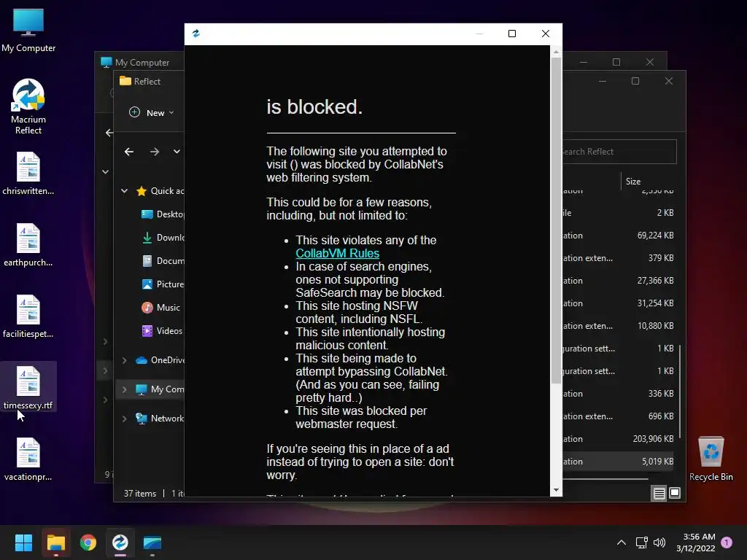Screen dimensions: 747x560
Task: Go back in the My Computer window
Action: [109, 133]
